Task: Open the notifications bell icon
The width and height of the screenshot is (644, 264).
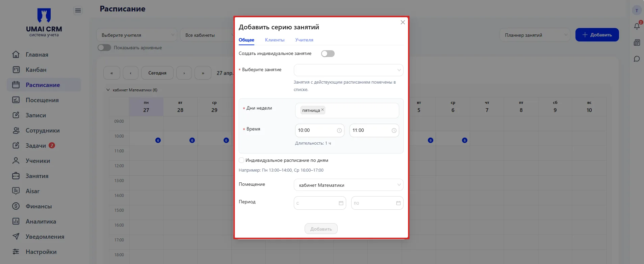Action: pyautogui.click(x=637, y=26)
